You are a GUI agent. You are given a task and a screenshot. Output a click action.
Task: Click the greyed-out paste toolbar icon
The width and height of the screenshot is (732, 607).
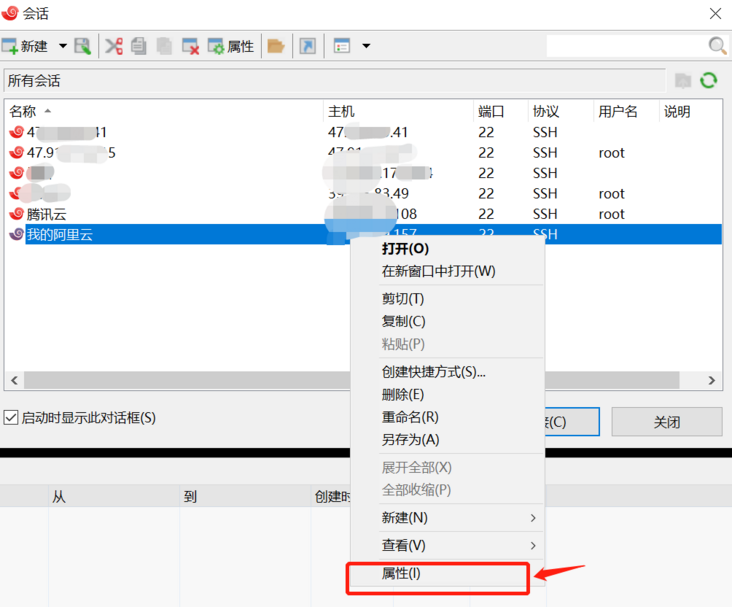point(164,46)
